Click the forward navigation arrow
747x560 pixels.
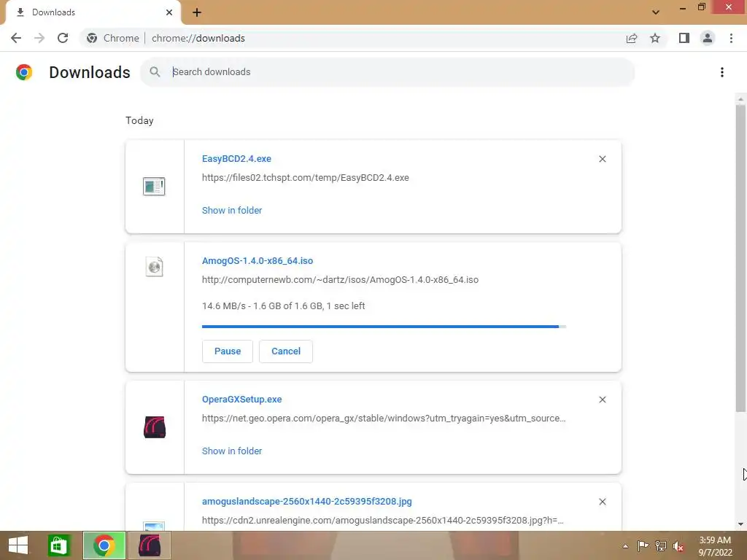pos(39,38)
